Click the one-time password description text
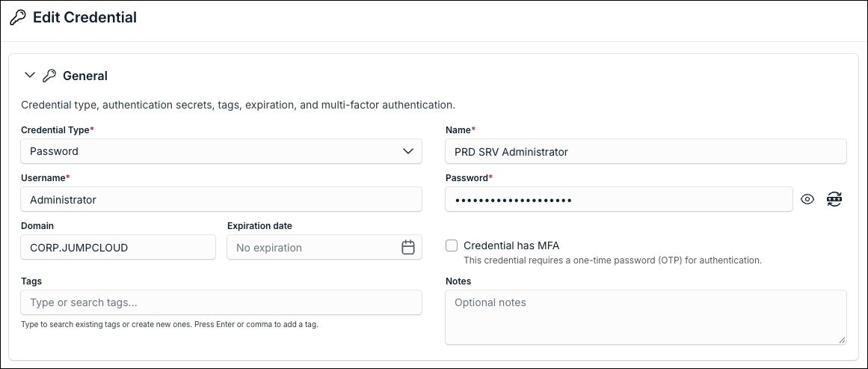 coord(613,260)
